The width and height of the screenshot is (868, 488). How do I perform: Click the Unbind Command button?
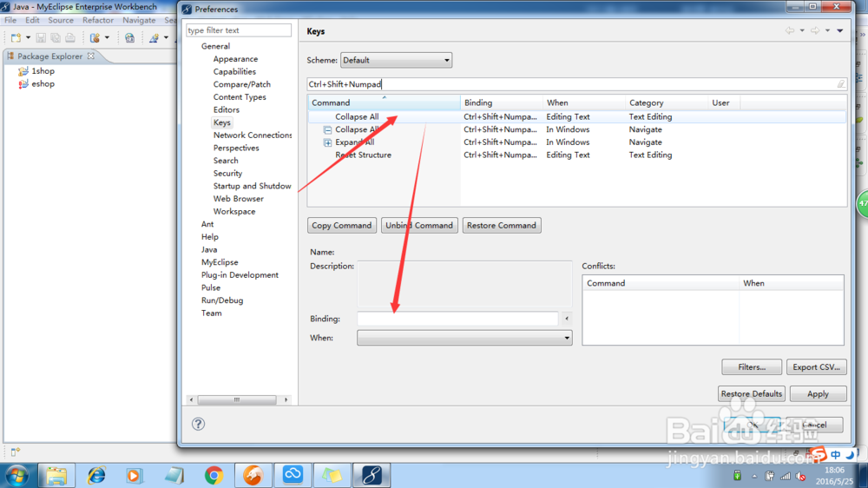pyautogui.click(x=419, y=226)
